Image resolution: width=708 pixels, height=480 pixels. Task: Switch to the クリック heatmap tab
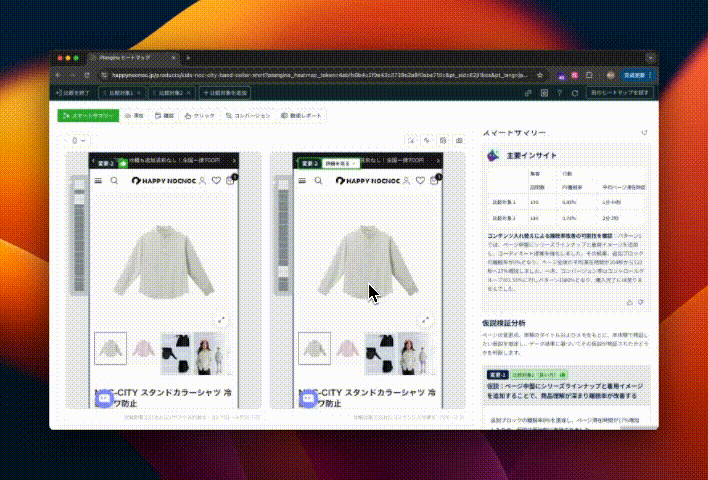(200, 116)
